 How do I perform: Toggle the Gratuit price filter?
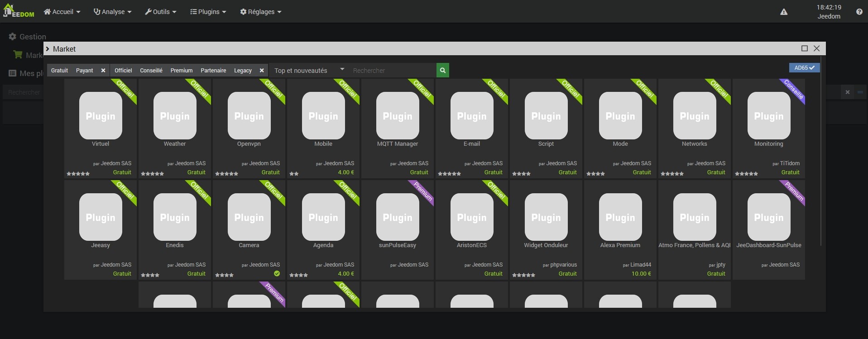[59, 71]
